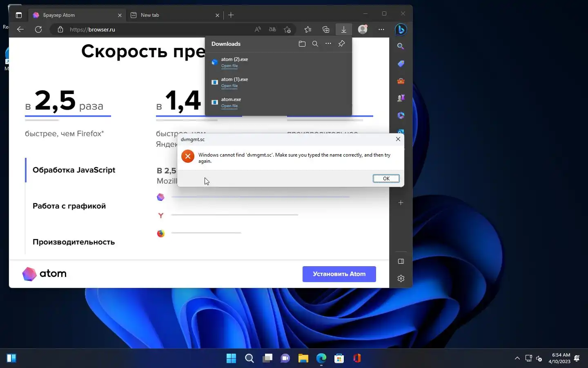
Task: Select the Работа с графикой tab
Action: (69, 206)
